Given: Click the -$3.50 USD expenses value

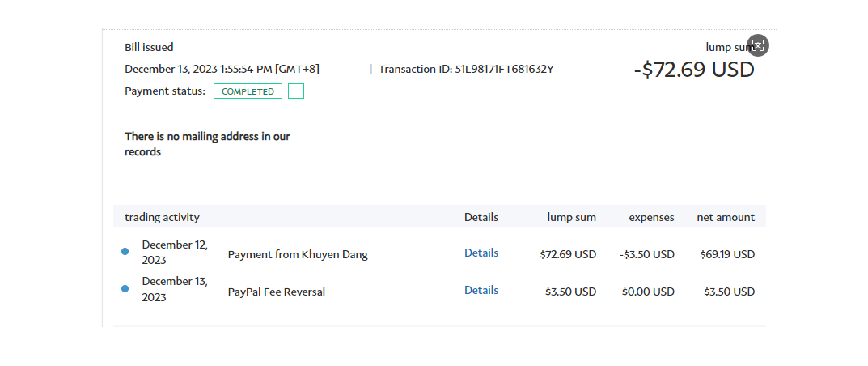Looking at the screenshot, I should pyautogui.click(x=647, y=254).
